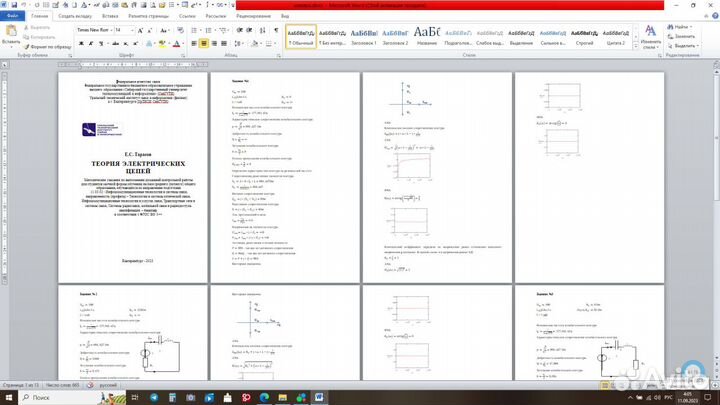Image resolution: width=720 pixels, height=405 pixels.
Task: Open the Times New Roman font dropdown
Action: tap(93, 31)
